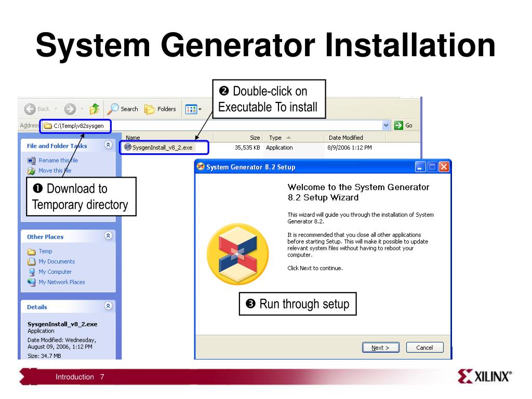The image size is (532, 399).
Task: Click the 8/9/2006 1:12 PM date cell
Action: pos(350,148)
